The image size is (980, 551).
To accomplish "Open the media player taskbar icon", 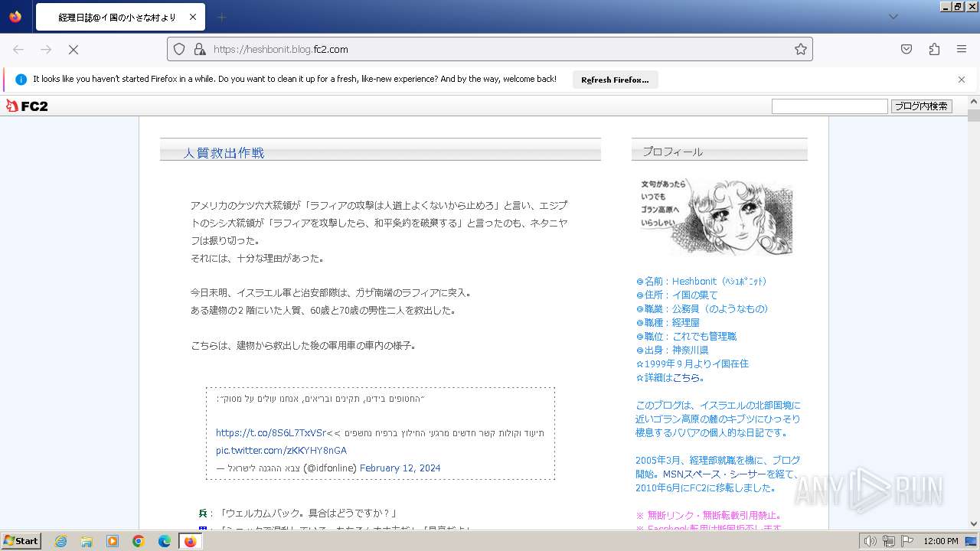I will [113, 541].
